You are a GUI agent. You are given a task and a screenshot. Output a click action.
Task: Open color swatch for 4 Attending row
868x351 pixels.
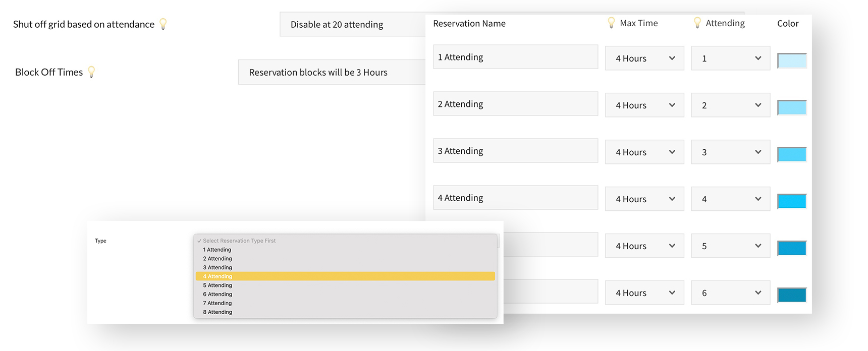click(792, 201)
